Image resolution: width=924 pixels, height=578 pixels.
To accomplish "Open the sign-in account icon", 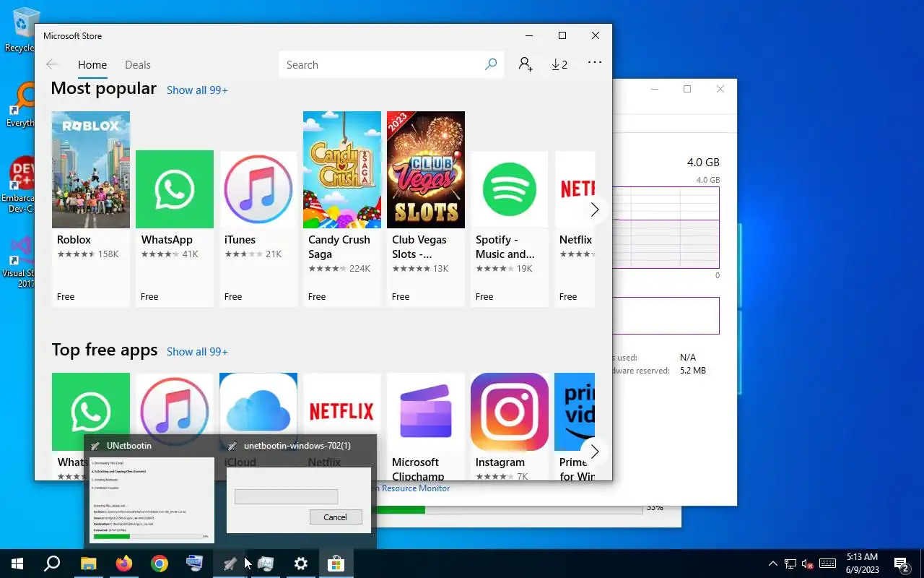I will pos(526,64).
